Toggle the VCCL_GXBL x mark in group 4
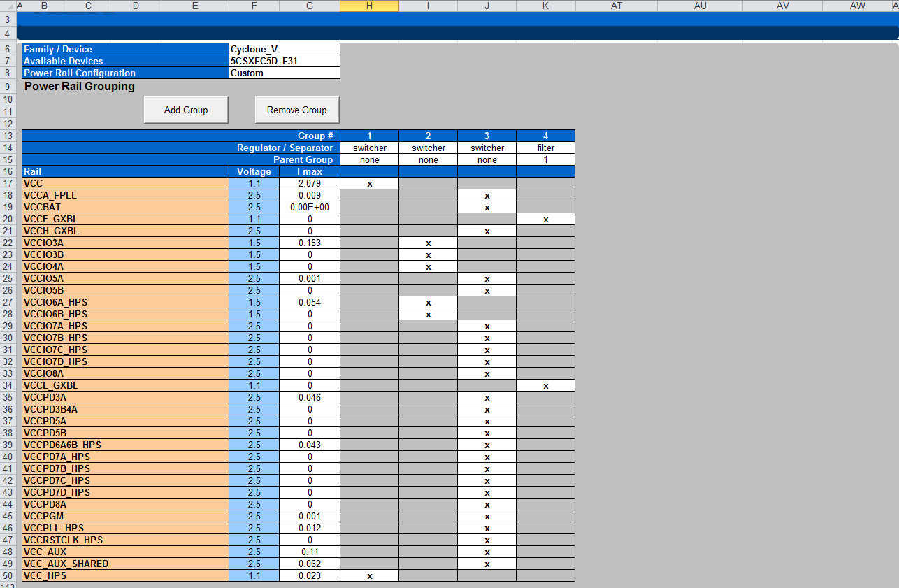The image size is (899, 588). tap(545, 385)
